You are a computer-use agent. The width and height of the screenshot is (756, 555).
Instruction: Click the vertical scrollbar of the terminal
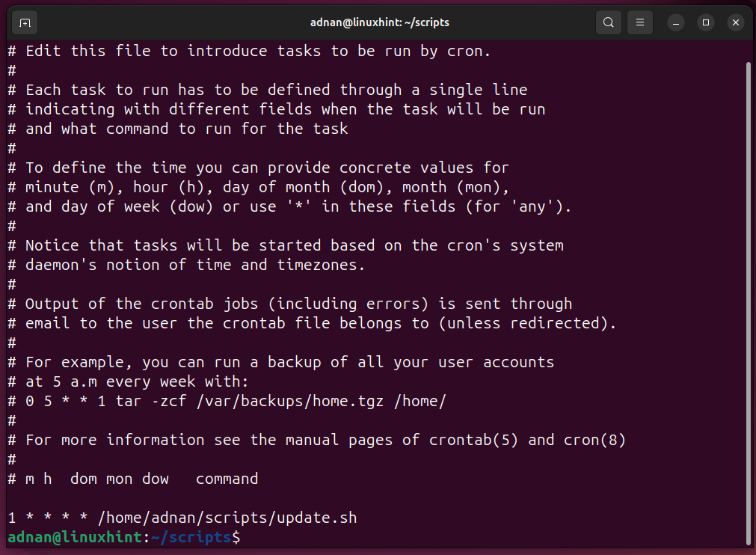(x=749, y=299)
